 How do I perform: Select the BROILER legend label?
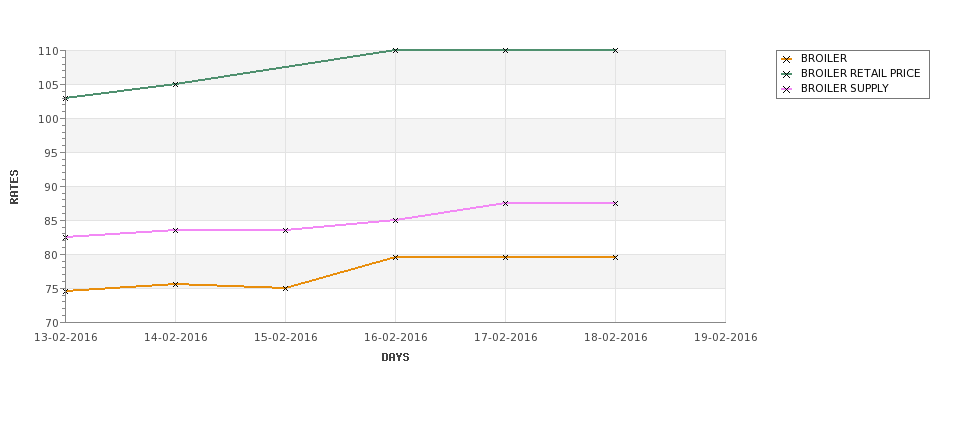click(x=823, y=58)
